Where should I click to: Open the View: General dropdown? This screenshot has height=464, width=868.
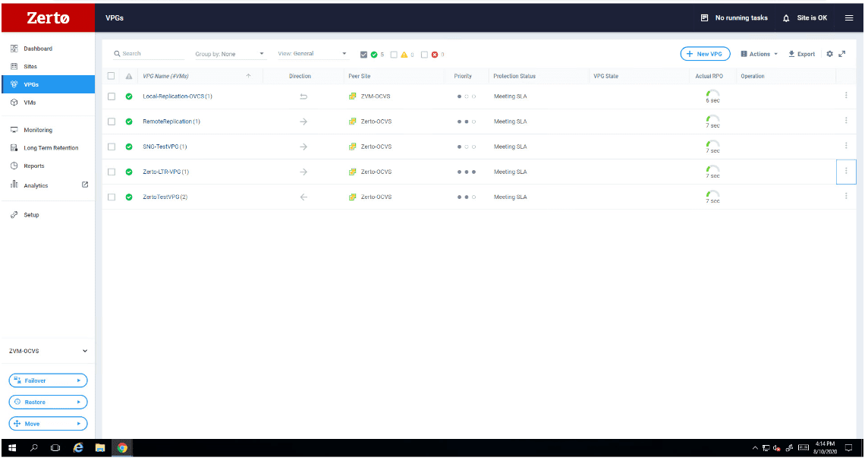[312, 54]
